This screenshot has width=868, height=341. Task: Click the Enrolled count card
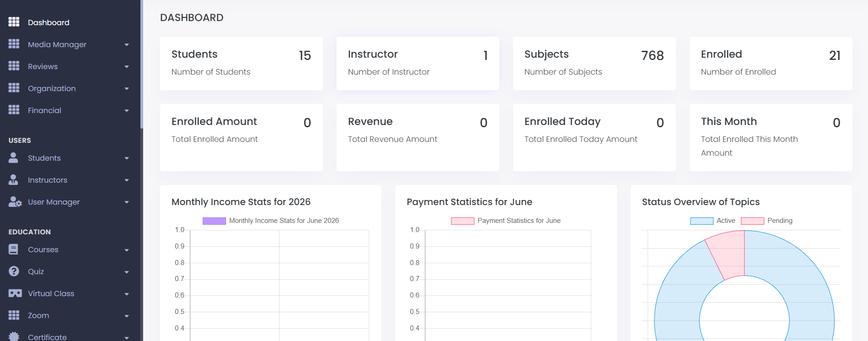[771, 63]
